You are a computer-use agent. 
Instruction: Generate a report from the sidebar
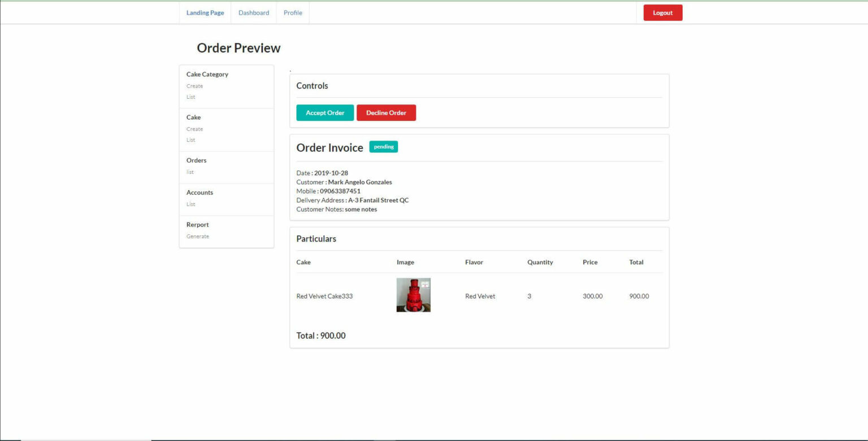point(197,236)
